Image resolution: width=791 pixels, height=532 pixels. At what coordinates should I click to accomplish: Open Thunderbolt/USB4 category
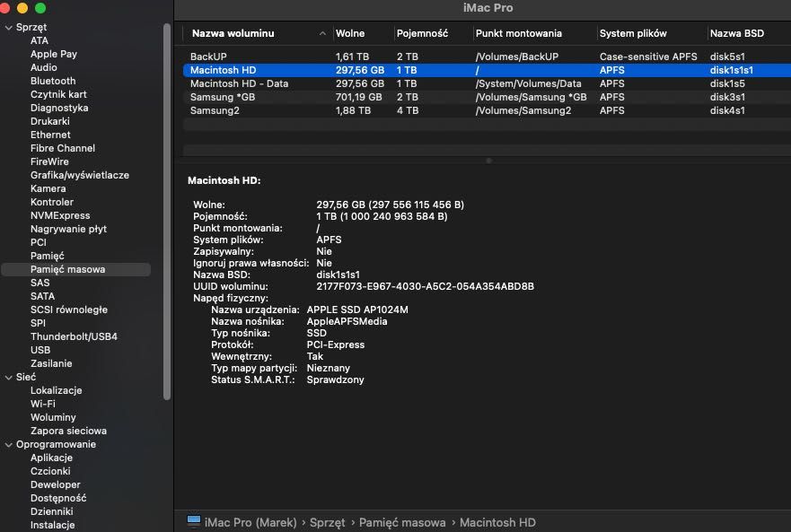tap(74, 336)
